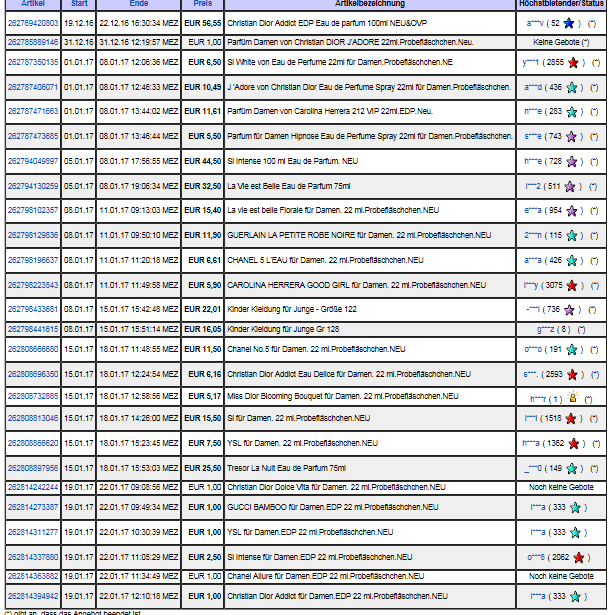Click teal star icon beside bidder (436)
The height and width of the screenshot is (615, 610).
pos(572,87)
